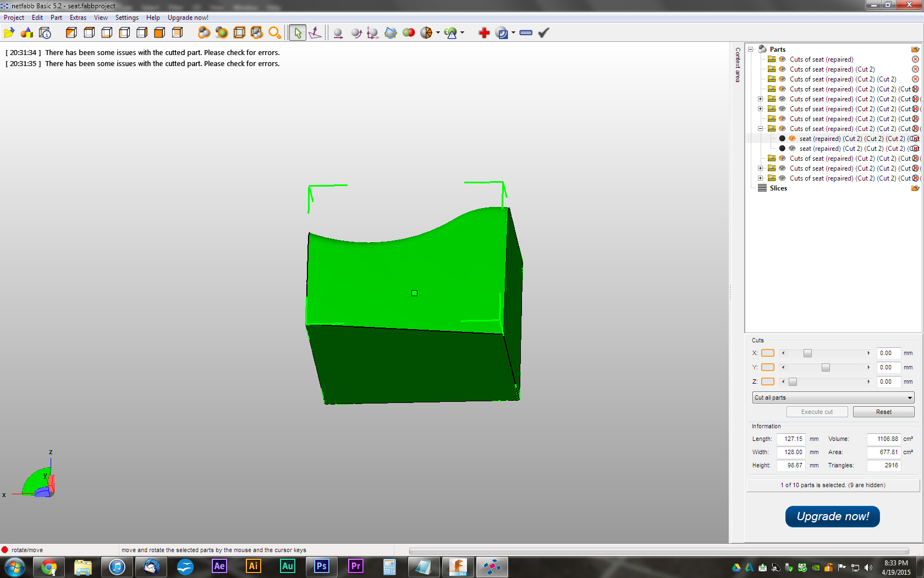Collapse the expanded Cuts of seat group
The width and height of the screenshot is (924, 578).
click(761, 129)
